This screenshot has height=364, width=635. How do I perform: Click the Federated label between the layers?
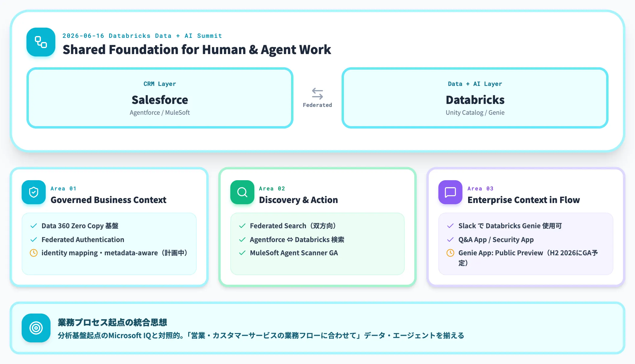317,105
